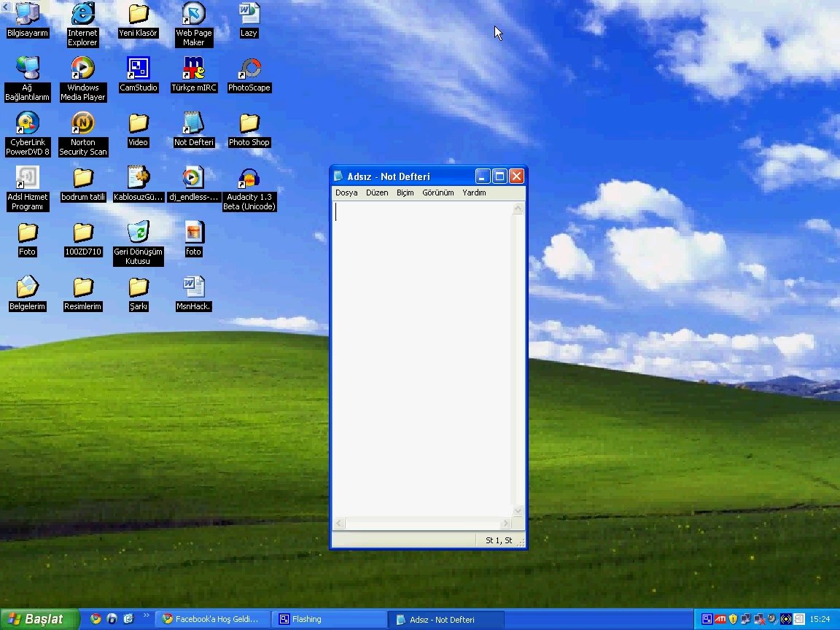Select the Ağ Bağlantılarım icon
The image size is (840, 630).
point(27,79)
